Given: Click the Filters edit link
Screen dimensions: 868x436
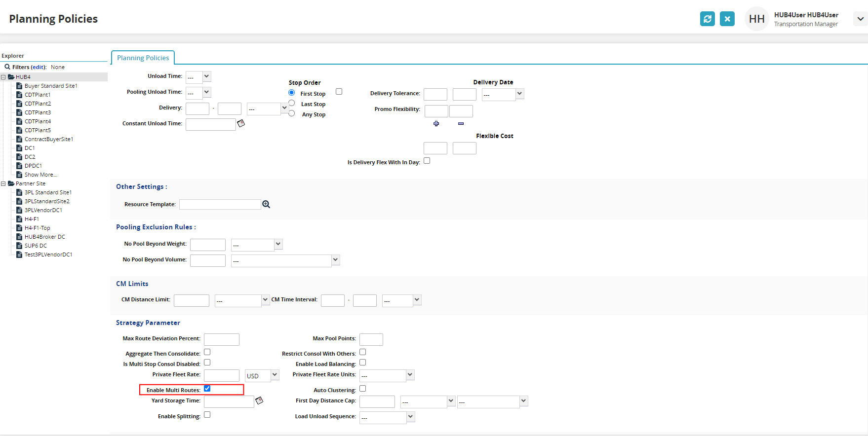Looking at the screenshot, I should point(39,67).
